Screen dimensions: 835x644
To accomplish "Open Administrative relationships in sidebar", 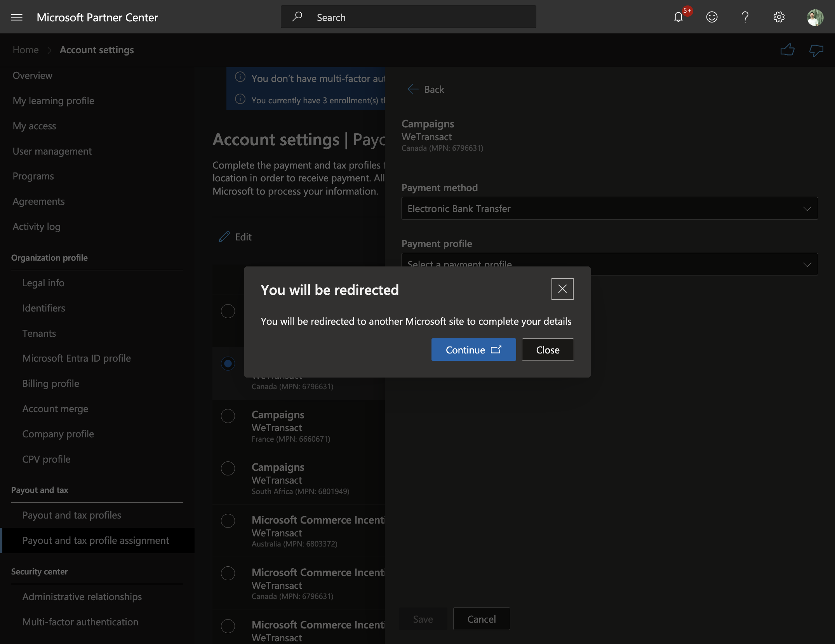I will coord(82,597).
